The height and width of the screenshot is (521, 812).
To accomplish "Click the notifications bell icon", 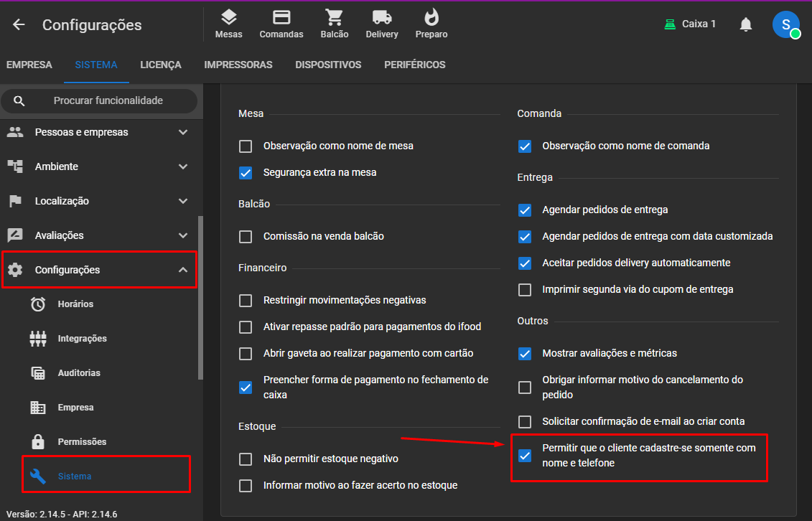I will (x=746, y=24).
